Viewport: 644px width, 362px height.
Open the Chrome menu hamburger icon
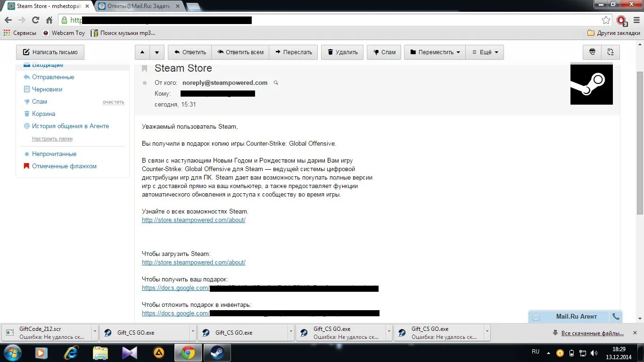tap(636, 20)
